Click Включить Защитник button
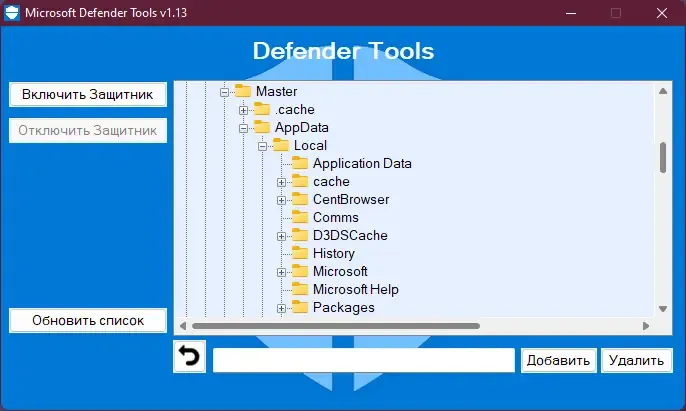The width and height of the screenshot is (686, 411). pyautogui.click(x=88, y=95)
